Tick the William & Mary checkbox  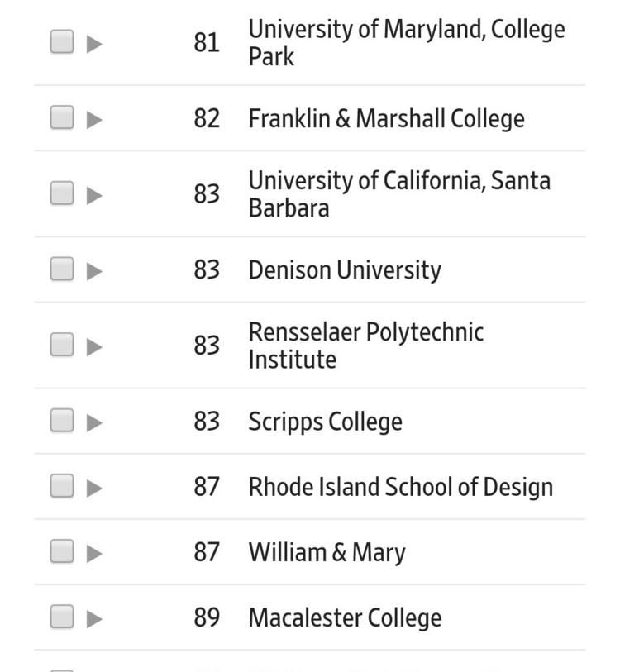[x=62, y=551]
